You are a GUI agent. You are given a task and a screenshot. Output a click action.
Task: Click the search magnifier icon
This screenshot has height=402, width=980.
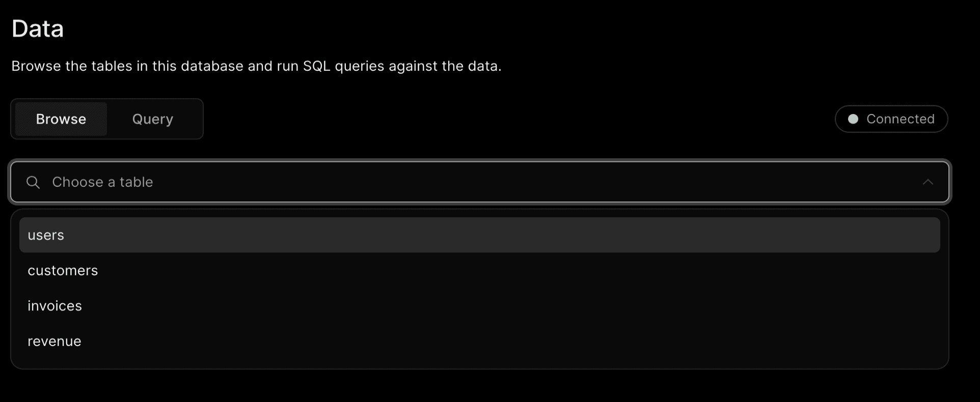(33, 182)
